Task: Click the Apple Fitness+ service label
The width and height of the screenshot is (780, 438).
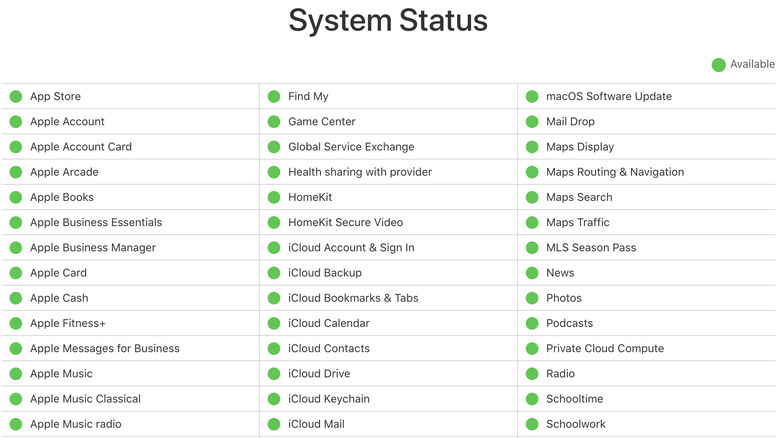Action: [67, 324]
